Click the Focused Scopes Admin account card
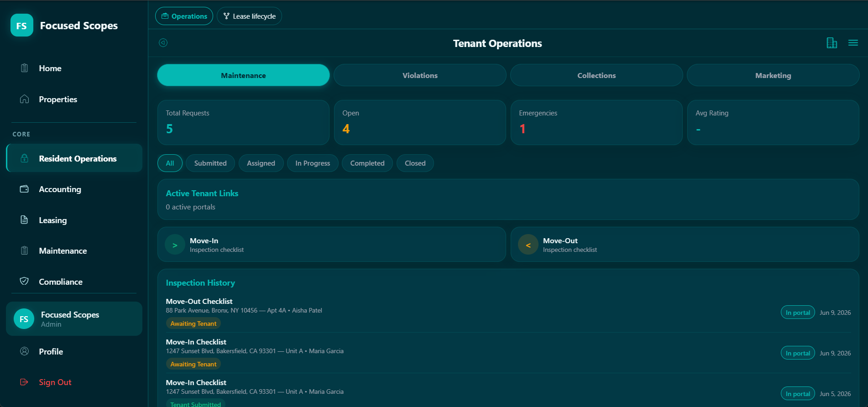Image resolution: width=868 pixels, height=407 pixels. (74, 319)
